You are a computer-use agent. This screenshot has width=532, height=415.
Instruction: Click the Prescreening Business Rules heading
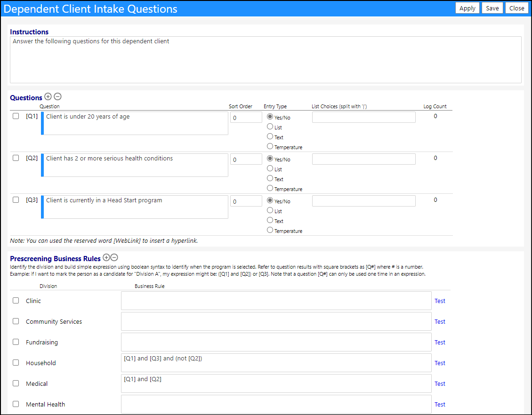tap(55, 259)
